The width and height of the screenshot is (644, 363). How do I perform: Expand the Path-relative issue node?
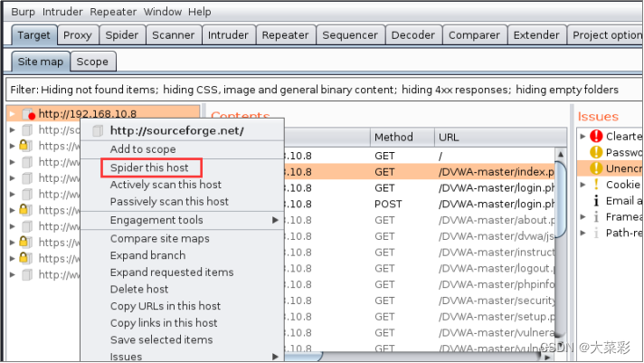[582, 233]
